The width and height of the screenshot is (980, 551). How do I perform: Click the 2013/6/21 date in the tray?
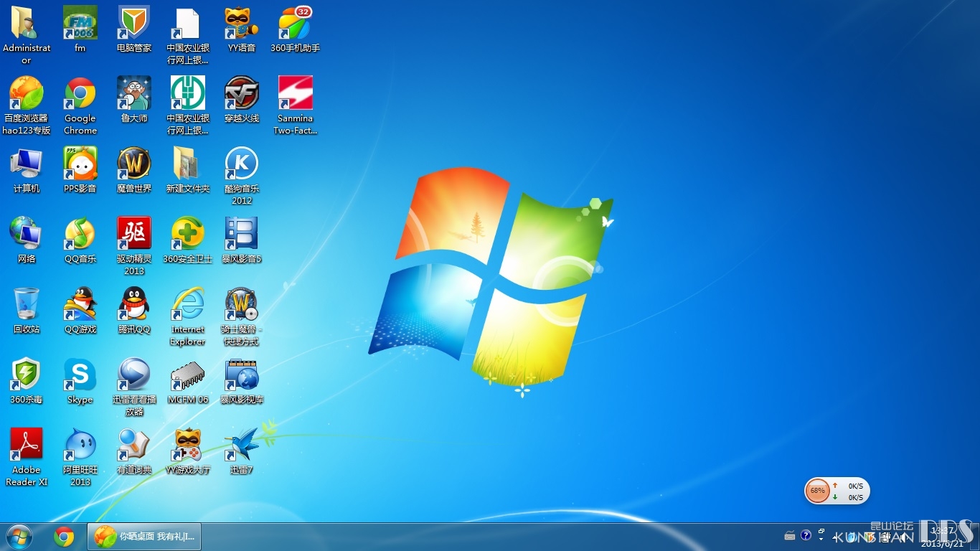(943, 544)
